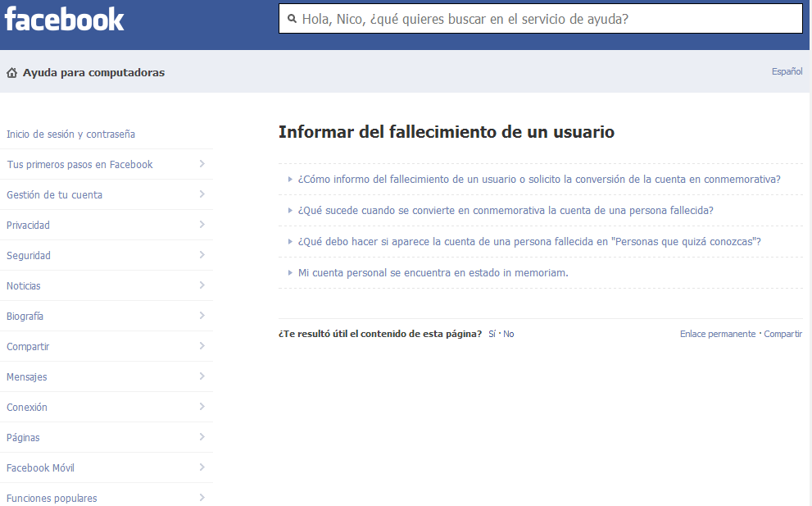Viewport: 812px width, 506px height.
Task: Click "Sí" to rate page helpful
Action: [x=492, y=334]
